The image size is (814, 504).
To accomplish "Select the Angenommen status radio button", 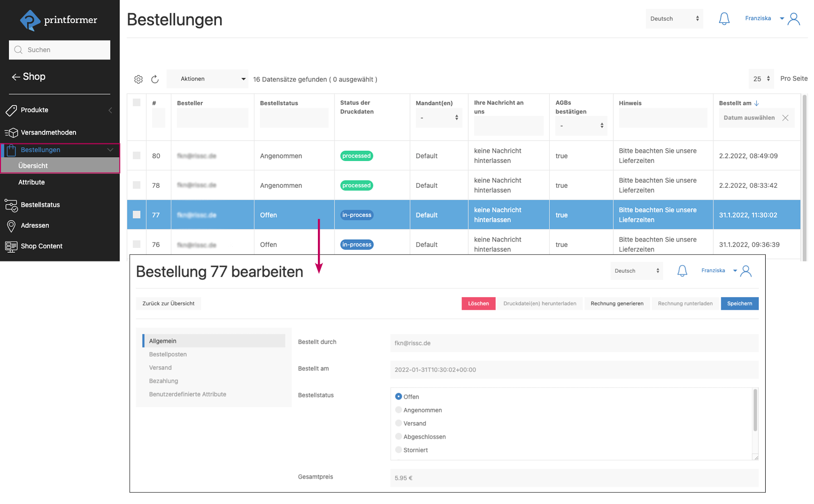I will click(398, 410).
